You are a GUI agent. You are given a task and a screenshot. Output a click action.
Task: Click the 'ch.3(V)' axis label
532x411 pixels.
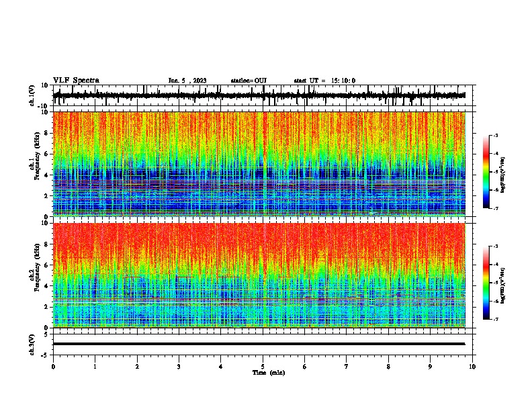pos(32,345)
